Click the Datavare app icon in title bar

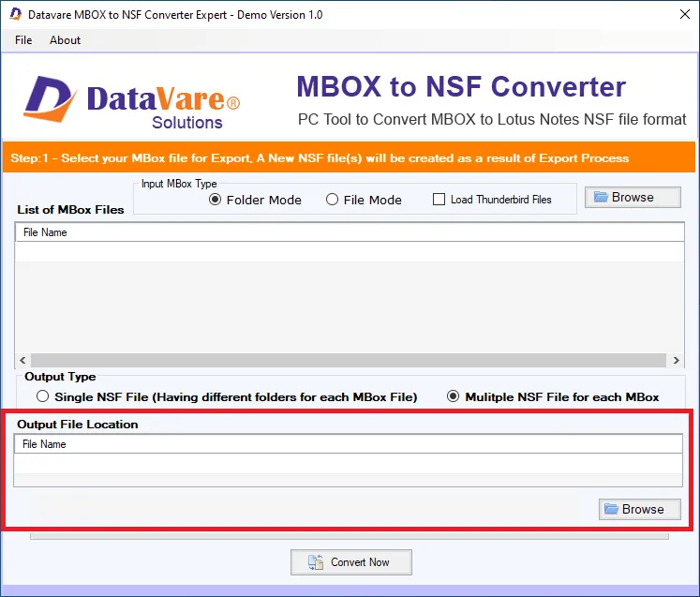pos(16,14)
